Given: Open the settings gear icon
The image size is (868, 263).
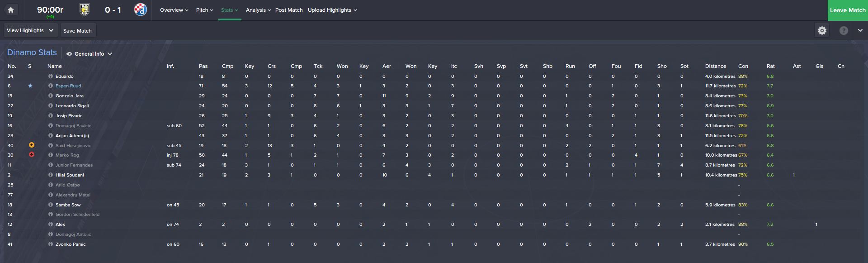Looking at the screenshot, I should click(x=822, y=30).
